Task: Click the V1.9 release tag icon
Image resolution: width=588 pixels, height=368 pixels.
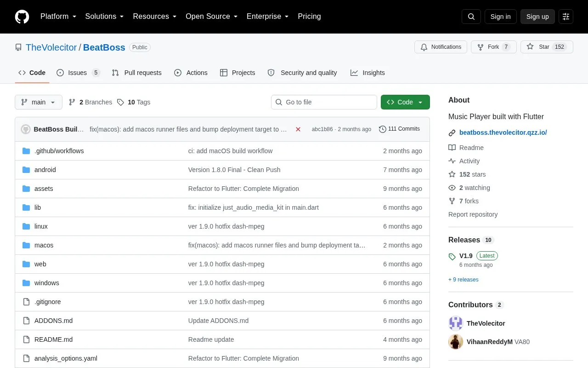Action: point(452,257)
